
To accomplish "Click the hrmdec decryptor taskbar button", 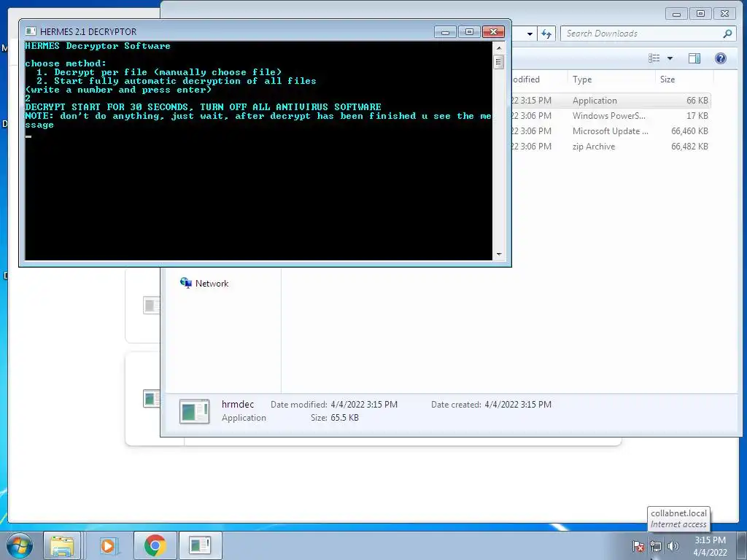I will coord(200,545).
